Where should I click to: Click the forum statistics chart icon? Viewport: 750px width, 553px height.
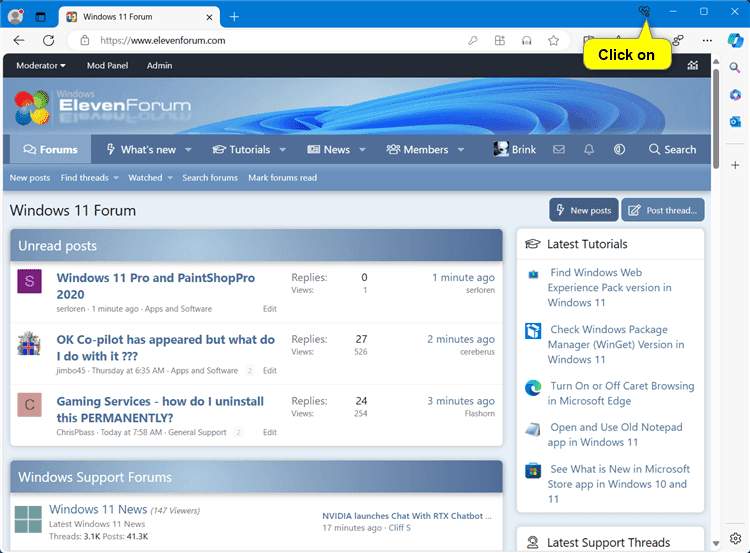(x=693, y=66)
